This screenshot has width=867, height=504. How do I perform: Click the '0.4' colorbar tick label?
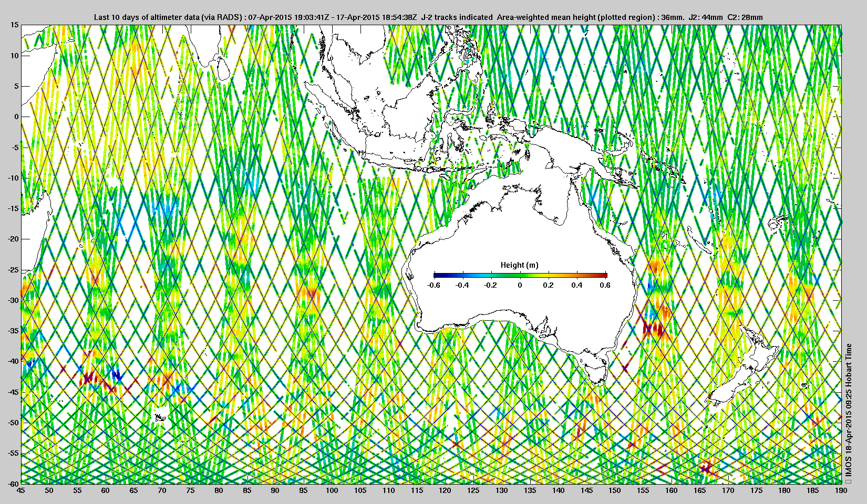(577, 285)
